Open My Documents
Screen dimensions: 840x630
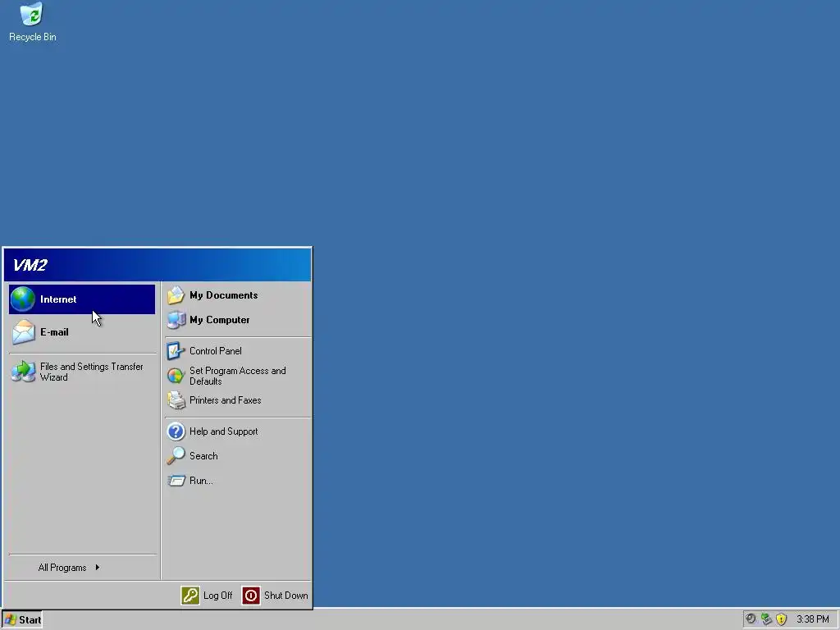[x=238, y=295]
